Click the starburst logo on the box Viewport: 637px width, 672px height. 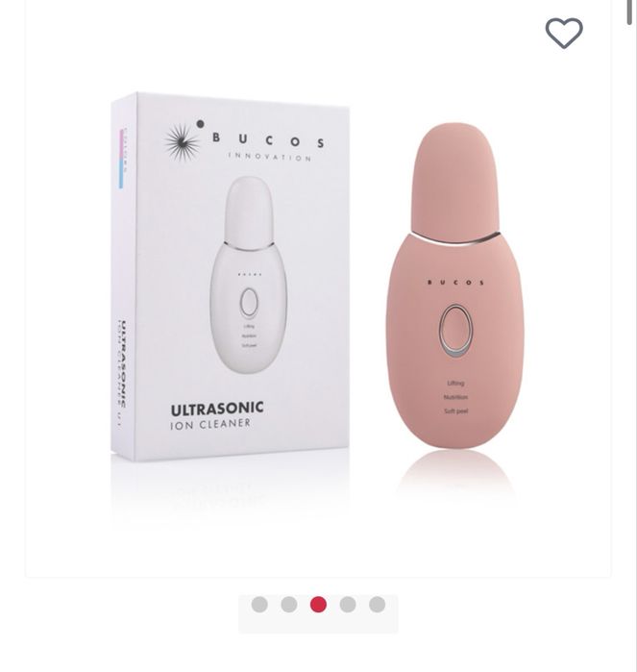tap(183, 140)
